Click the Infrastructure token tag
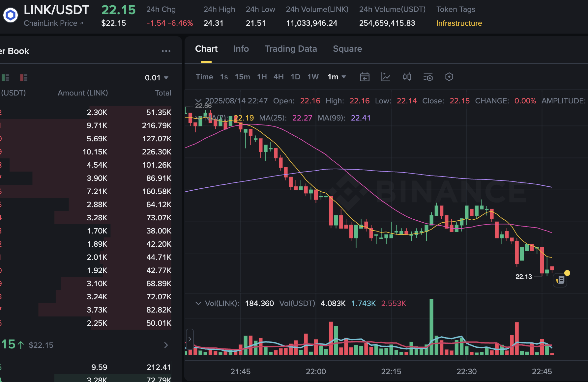Screen dimensions: 588x382 point(459,23)
